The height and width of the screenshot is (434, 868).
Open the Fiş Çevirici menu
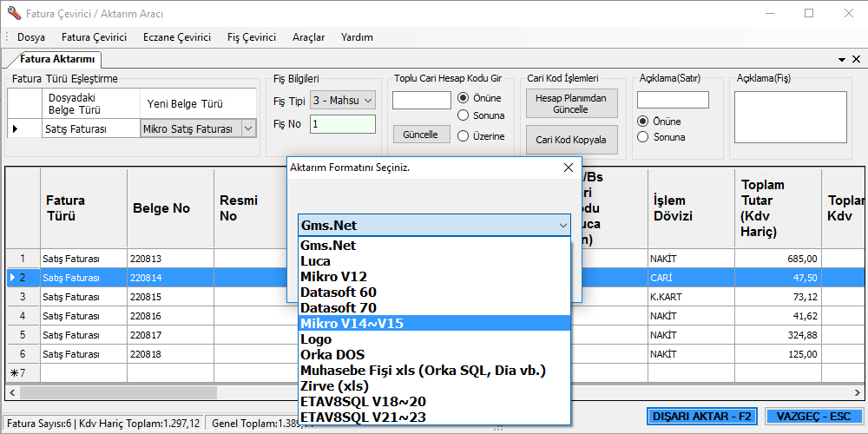click(x=252, y=37)
